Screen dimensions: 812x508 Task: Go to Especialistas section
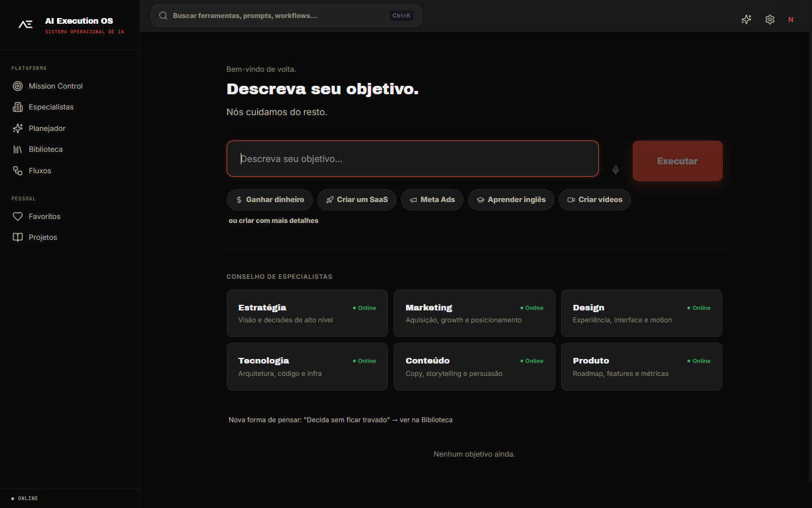(x=69, y=107)
